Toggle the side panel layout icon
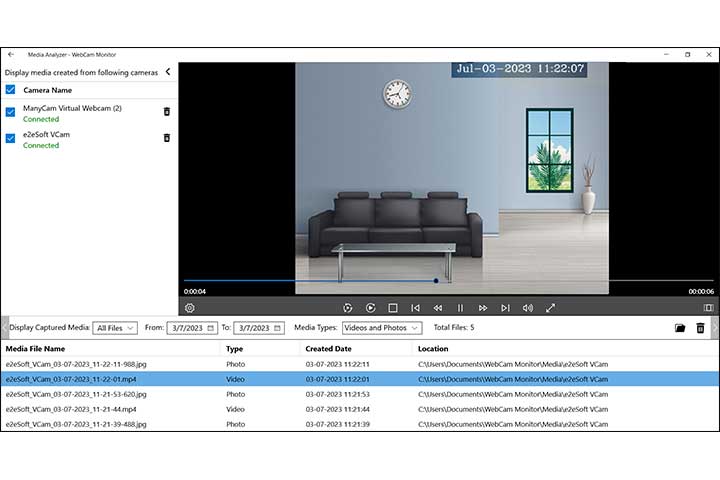The image size is (720, 480). tap(709, 308)
